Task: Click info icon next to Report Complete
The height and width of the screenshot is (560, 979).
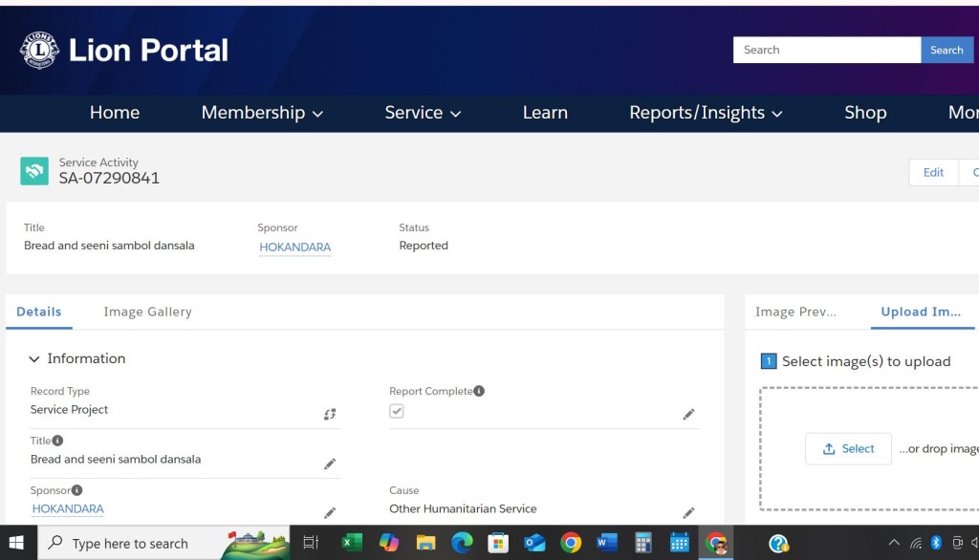Action: [479, 391]
